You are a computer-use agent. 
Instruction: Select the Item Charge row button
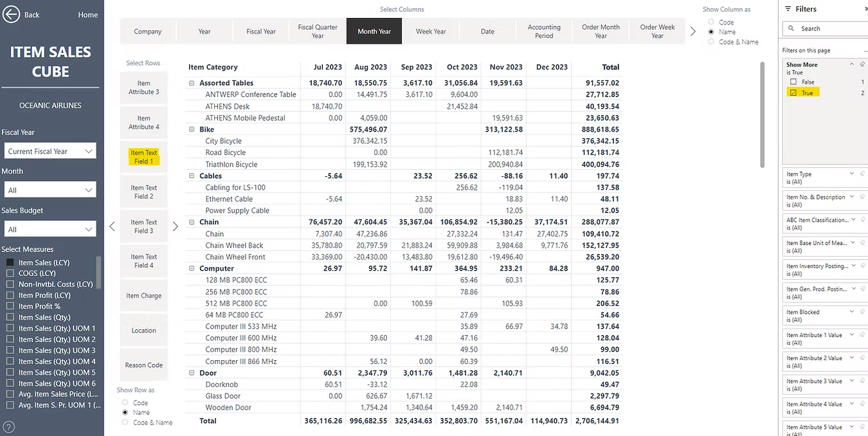(143, 296)
